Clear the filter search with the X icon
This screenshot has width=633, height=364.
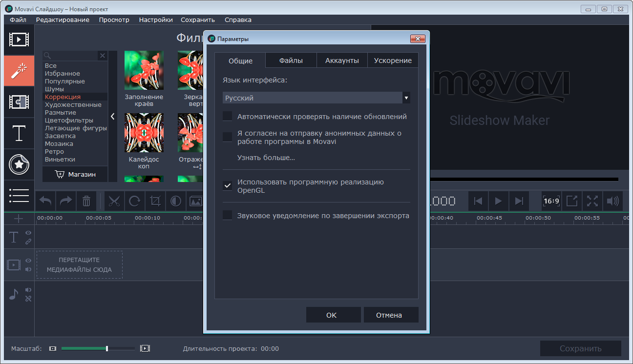[x=103, y=56]
